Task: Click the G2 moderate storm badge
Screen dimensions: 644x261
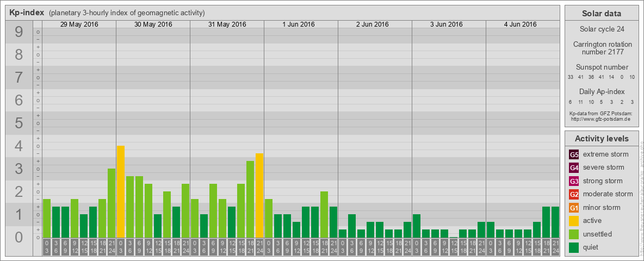Action: click(x=574, y=195)
